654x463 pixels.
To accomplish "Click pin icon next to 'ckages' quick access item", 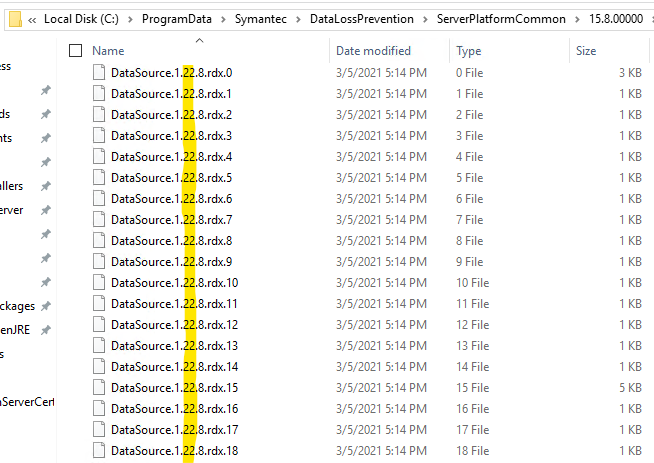I will pos(45,306).
